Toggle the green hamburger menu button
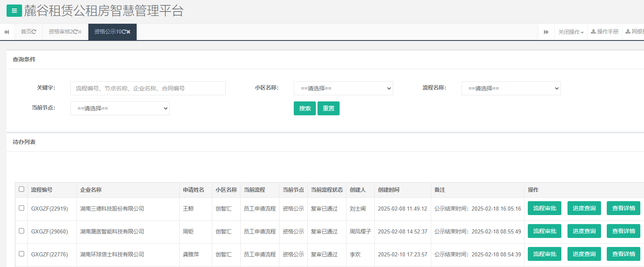644x267 pixels. click(14, 11)
